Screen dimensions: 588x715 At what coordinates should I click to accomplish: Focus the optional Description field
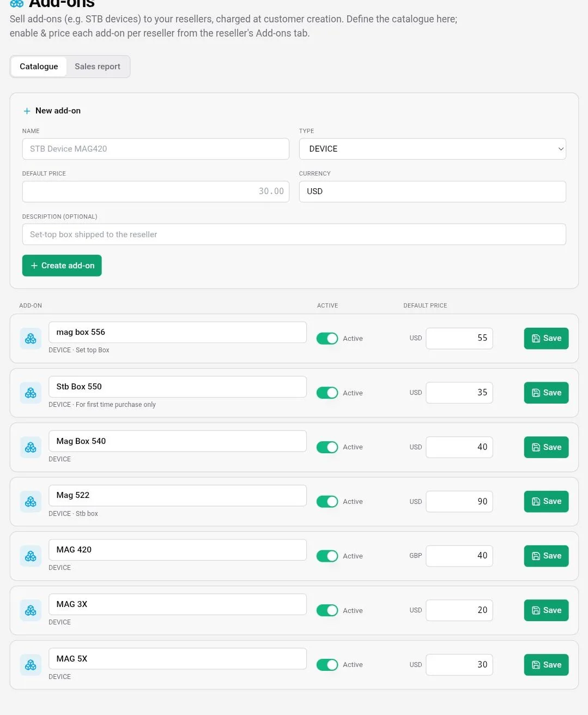tap(294, 235)
